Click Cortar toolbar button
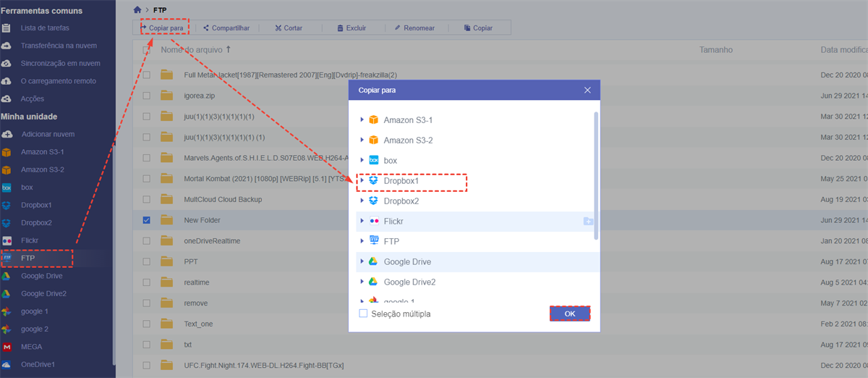Image resolution: width=868 pixels, height=378 pixels. (x=289, y=28)
